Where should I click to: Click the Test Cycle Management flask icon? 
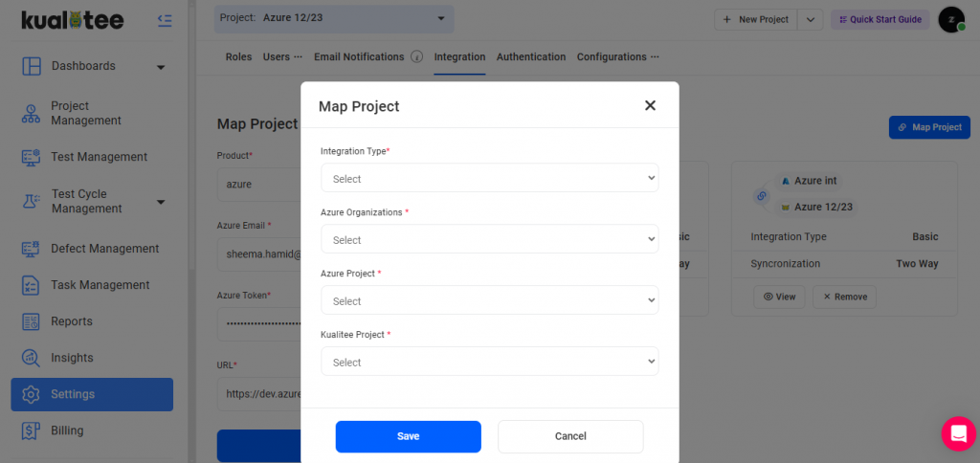pos(32,201)
